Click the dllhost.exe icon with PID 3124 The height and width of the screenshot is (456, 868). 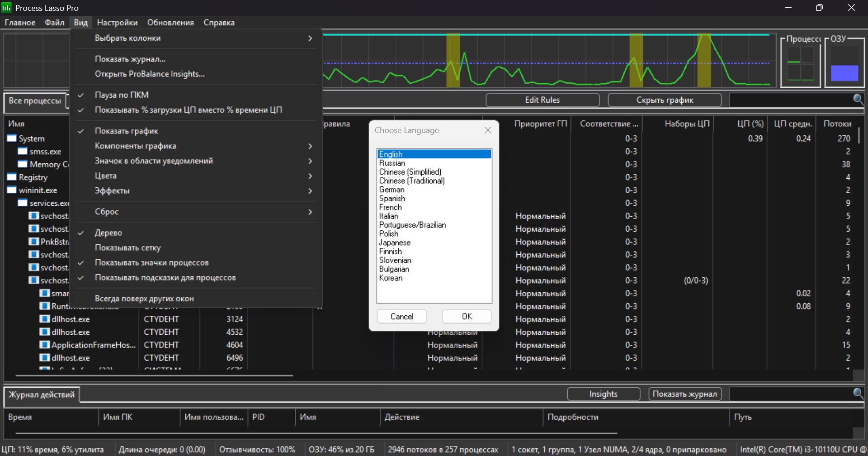44,319
